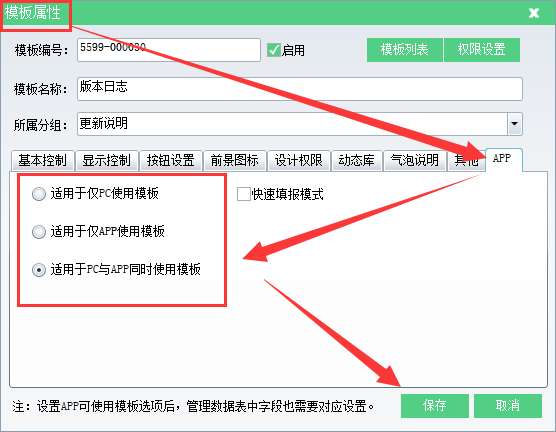
Task: Open the 基本控制 tab
Action: click(x=43, y=161)
